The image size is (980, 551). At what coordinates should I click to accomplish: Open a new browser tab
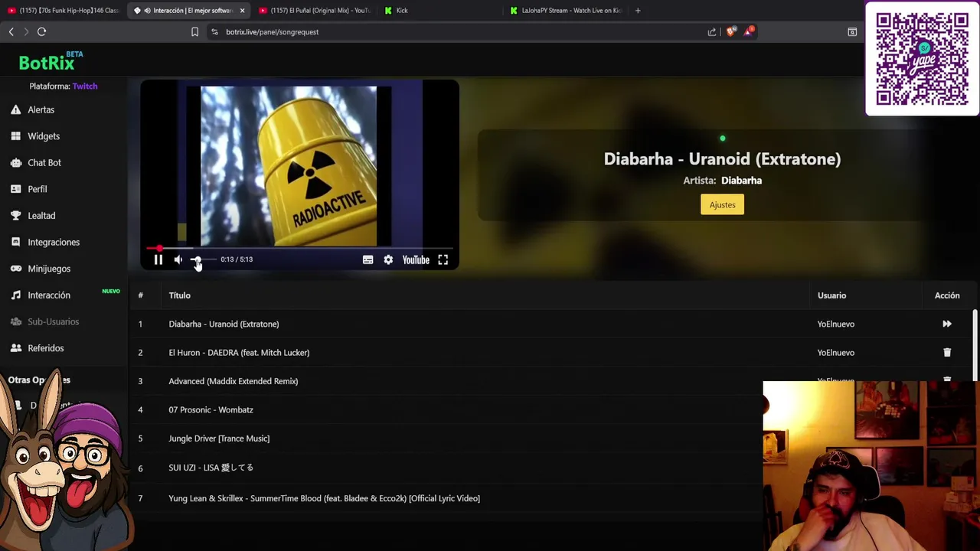point(638,11)
